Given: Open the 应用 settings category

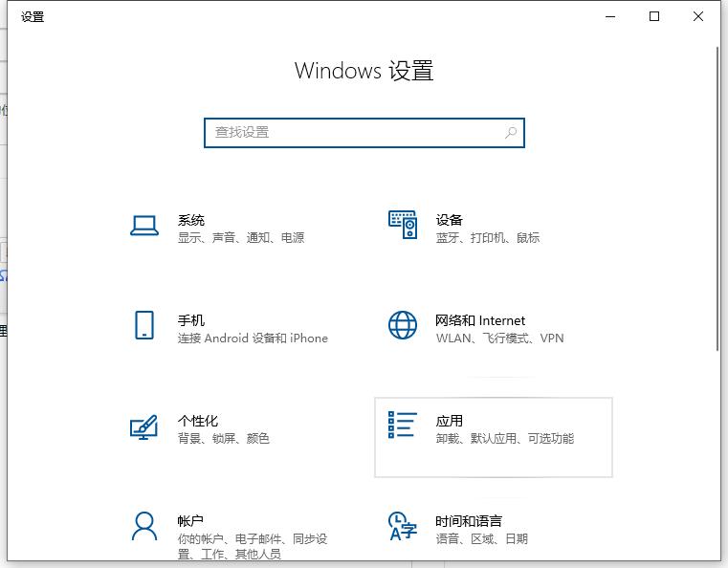Looking at the screenshot, I should click(494, 437).
